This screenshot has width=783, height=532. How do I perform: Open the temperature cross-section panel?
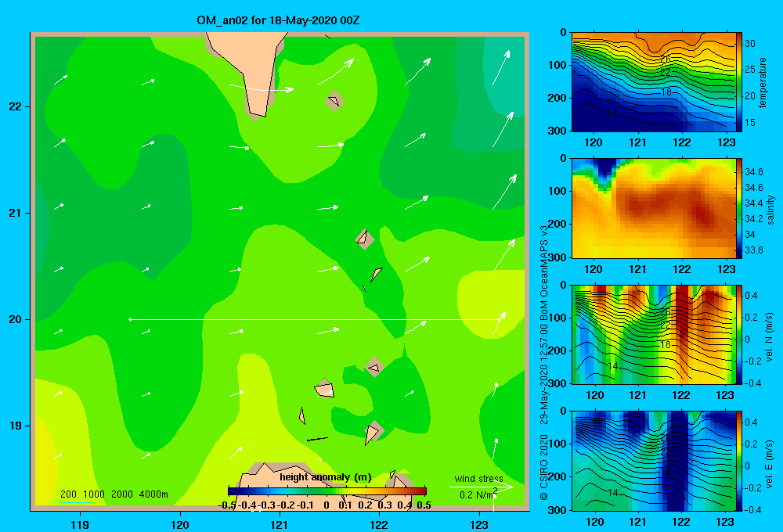654,82
